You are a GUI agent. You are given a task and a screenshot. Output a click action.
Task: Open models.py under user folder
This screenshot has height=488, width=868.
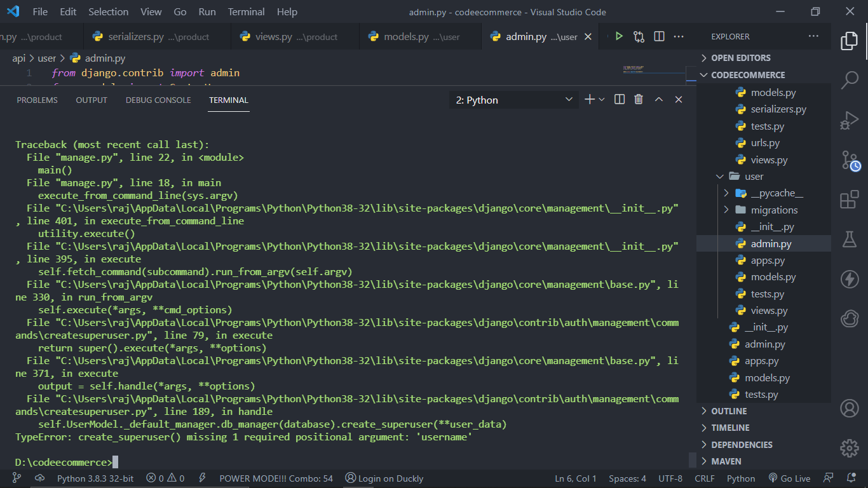click(x=773, y=277)
